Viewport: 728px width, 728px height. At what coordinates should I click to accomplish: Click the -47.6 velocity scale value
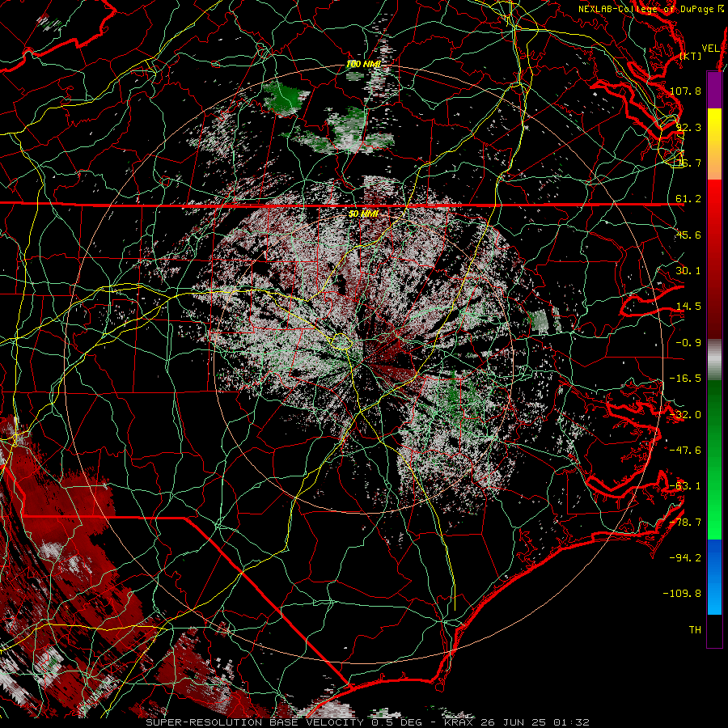[685, 451]
